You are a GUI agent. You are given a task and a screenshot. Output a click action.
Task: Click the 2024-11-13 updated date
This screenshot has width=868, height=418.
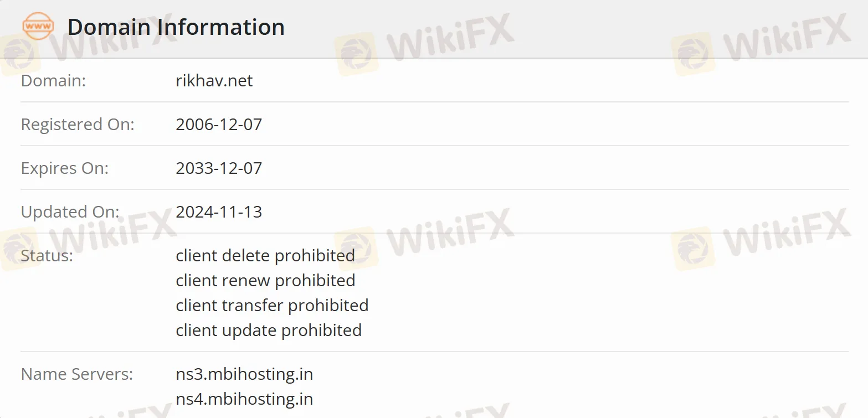pyautogui.click(x=219, y=212)
